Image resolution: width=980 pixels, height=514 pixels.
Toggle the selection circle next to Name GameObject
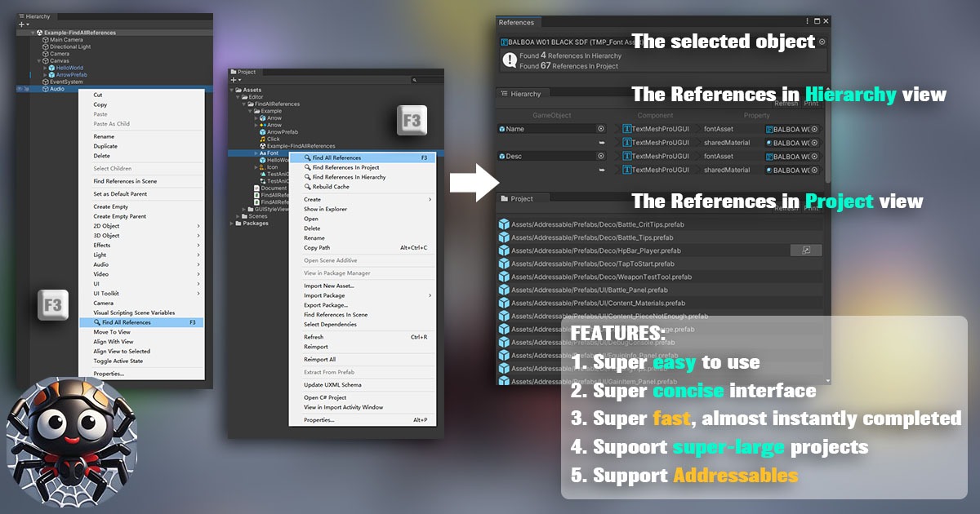click(x=600, y=129)
